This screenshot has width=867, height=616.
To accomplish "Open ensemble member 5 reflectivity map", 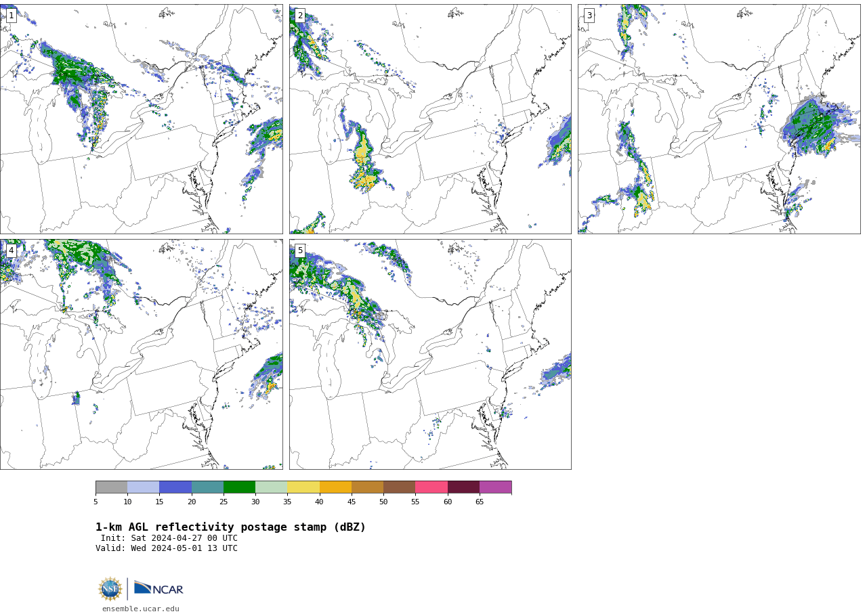I will tap(430, 354).
